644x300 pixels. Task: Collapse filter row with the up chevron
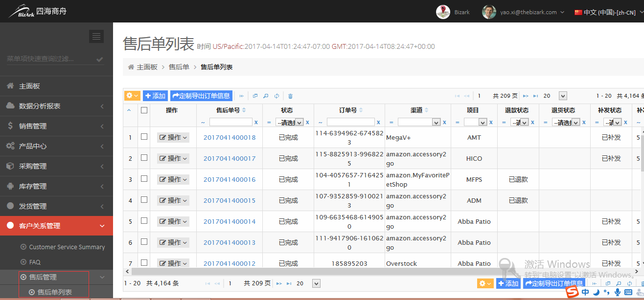[129, 110]
